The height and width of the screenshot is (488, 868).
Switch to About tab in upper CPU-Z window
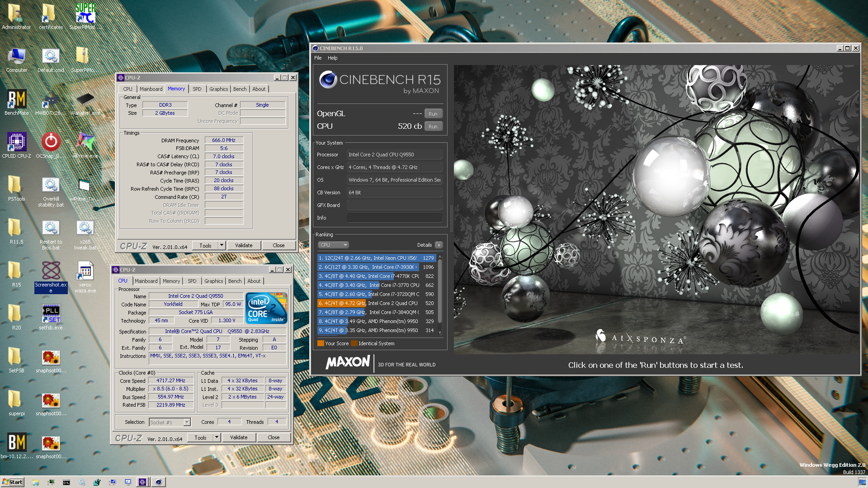259,89
